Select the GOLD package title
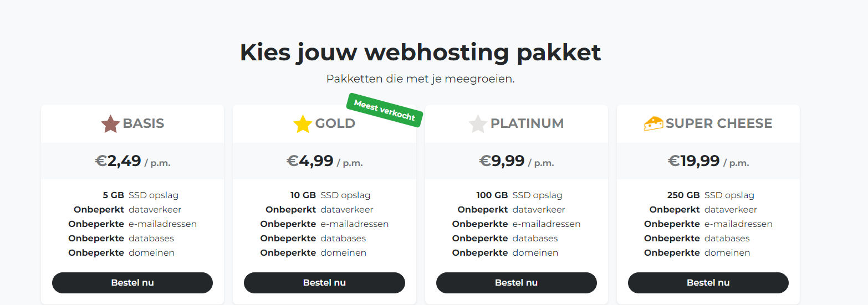 pyautogui.click(x=335, y=123)
